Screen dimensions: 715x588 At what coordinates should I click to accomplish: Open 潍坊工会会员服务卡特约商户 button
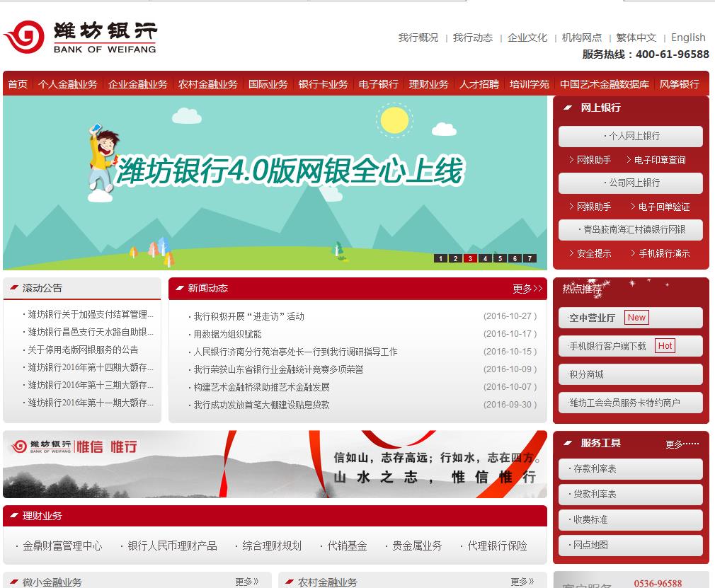[x=631, y=403]
